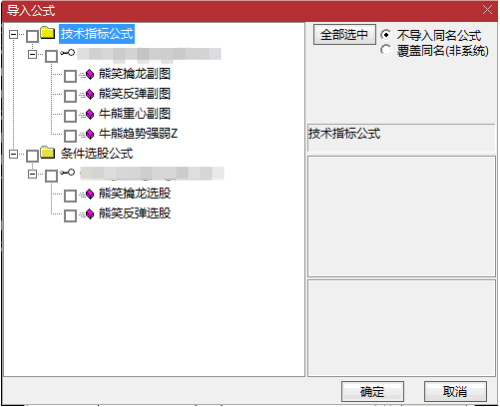The height and width of the screenshot is (407, 500).
Task: Click the folder icon beside 技术指标公式
Action: point(48,33)
